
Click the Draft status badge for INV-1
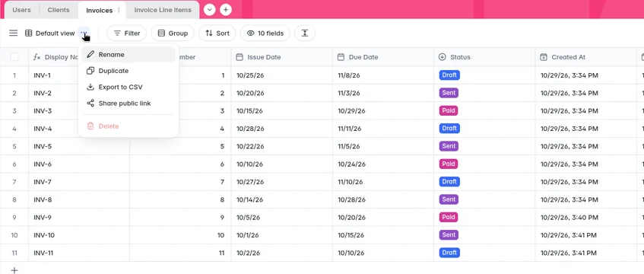(x=449, y=75)
